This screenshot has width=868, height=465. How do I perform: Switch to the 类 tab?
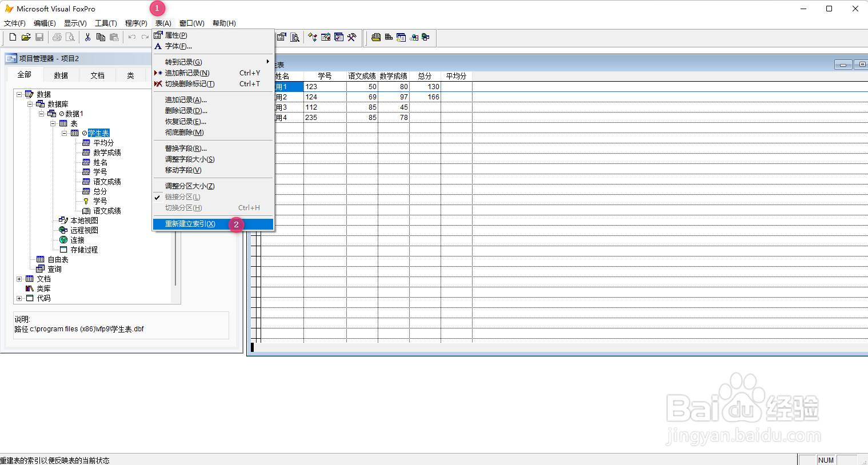pos(130,75)
